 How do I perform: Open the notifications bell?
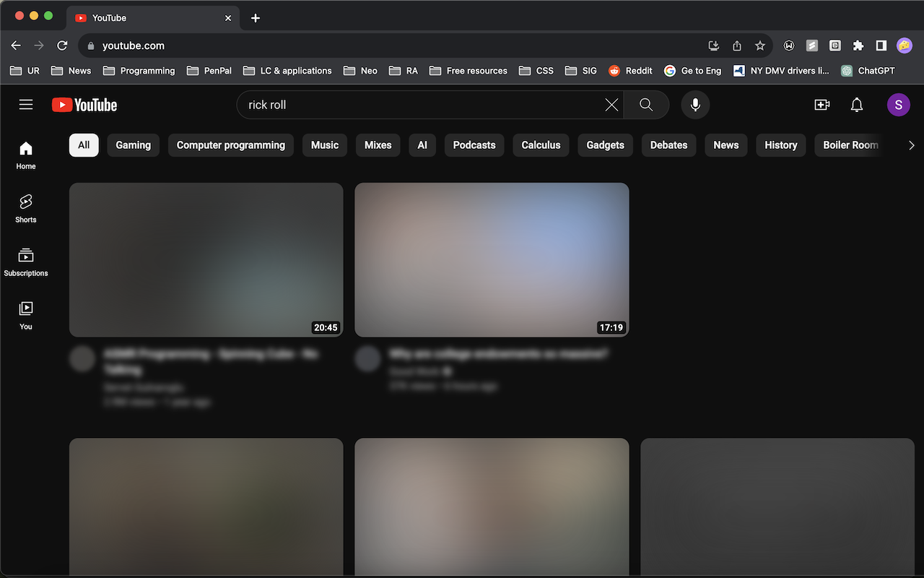(x=856, y=104)
